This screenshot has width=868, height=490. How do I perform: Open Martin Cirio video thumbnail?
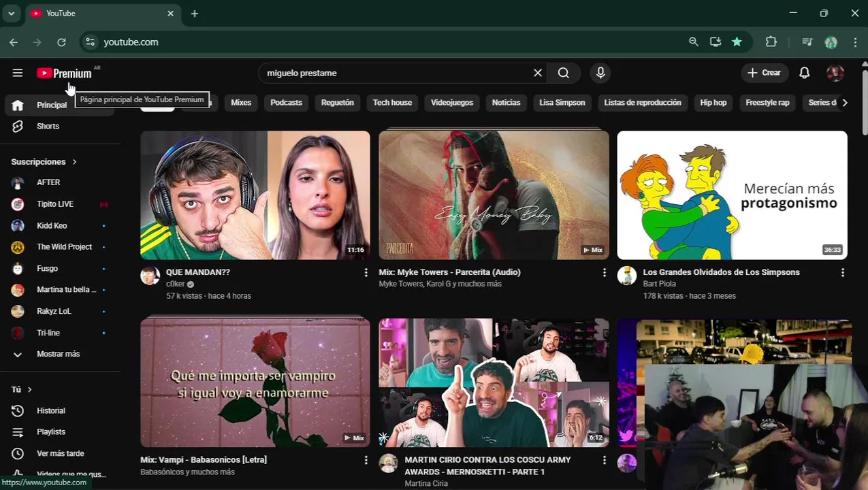pos(494,382)
